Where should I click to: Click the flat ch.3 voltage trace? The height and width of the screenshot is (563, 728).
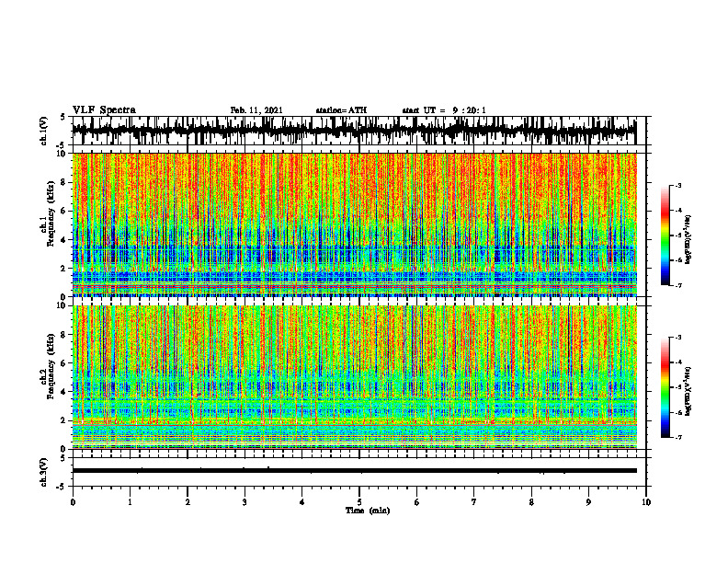(354, 471)
